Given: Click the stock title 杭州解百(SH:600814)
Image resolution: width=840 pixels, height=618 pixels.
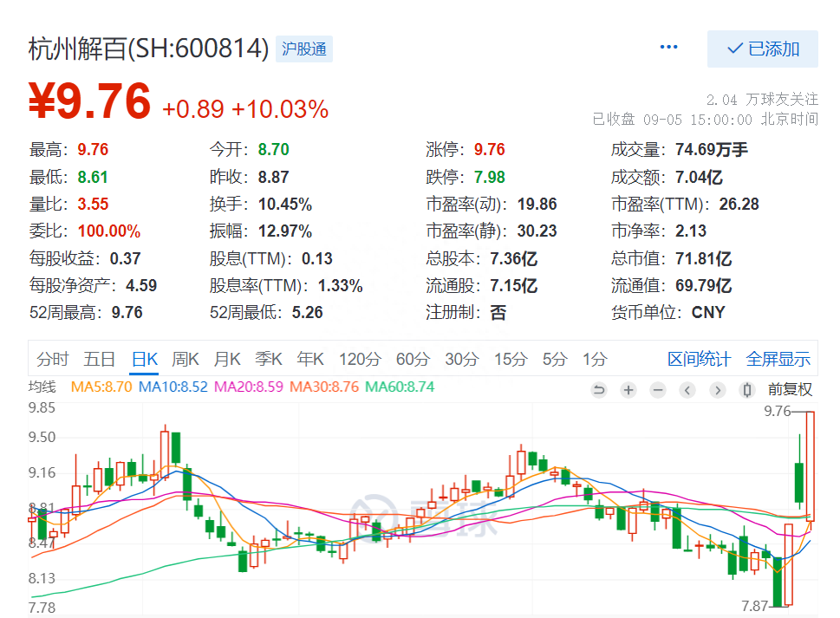Looking at the screenshot, I should (x=148, y=49).
